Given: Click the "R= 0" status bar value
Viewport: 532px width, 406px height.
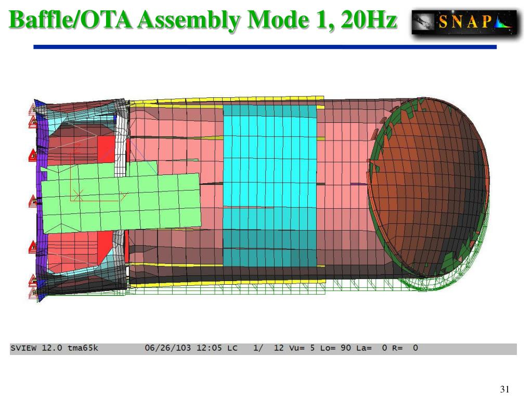Looking at the screenshot, I should pos(405,348).
